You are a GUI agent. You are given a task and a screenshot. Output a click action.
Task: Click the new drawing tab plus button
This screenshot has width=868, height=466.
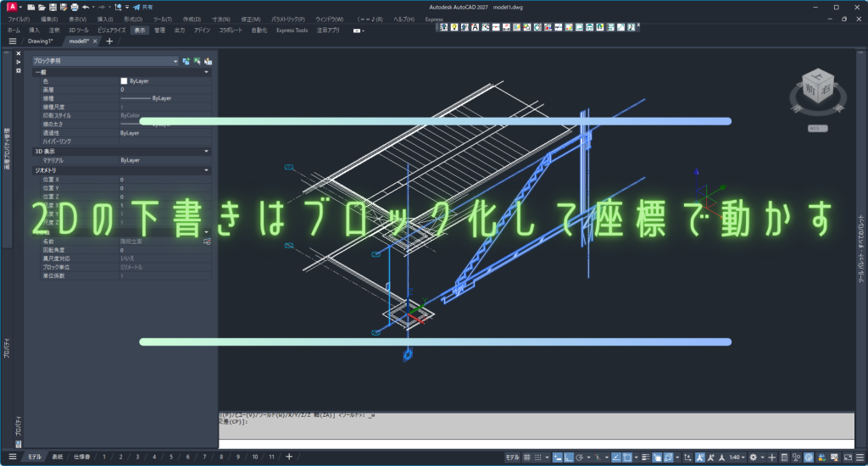[108, 41]
